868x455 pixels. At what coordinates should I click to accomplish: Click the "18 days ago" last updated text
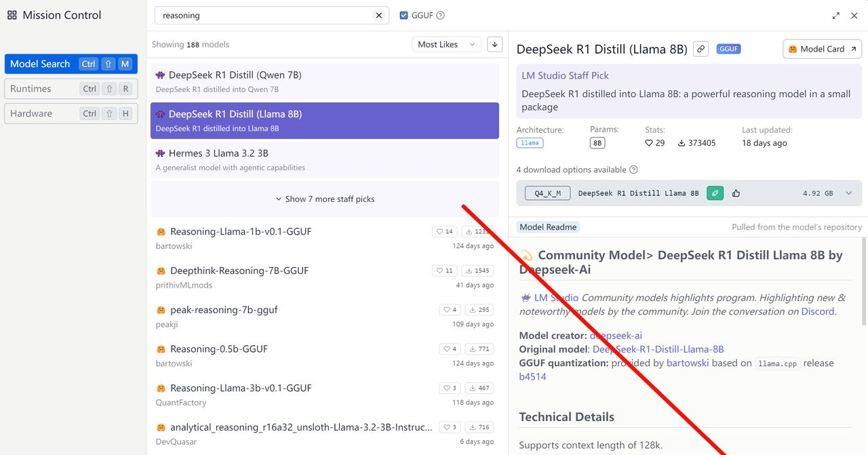tap(764, 143)
